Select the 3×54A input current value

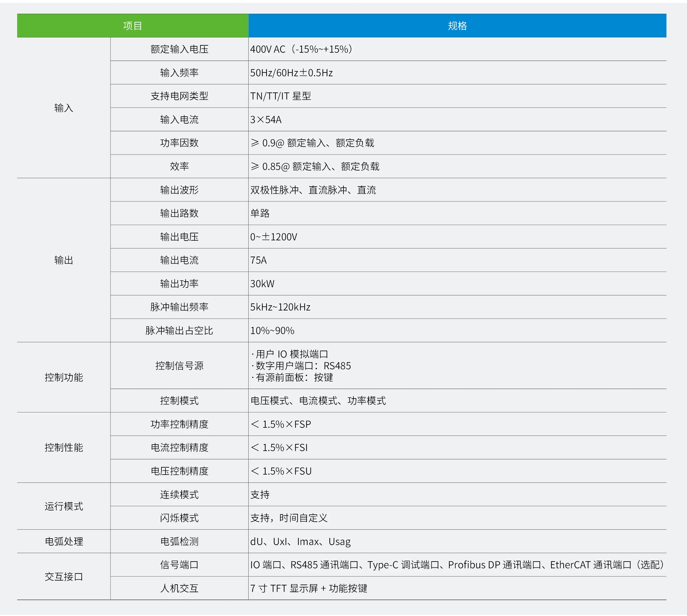tap(266, 120)
